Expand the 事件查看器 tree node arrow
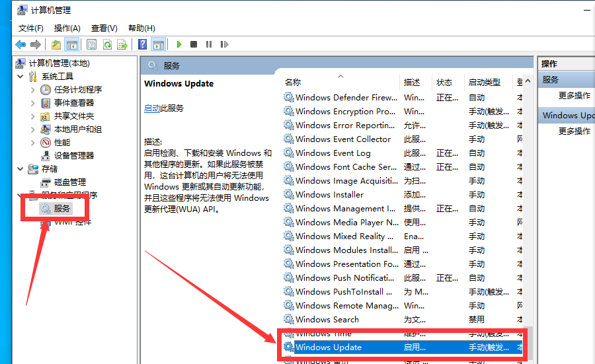 pos(33,103)
